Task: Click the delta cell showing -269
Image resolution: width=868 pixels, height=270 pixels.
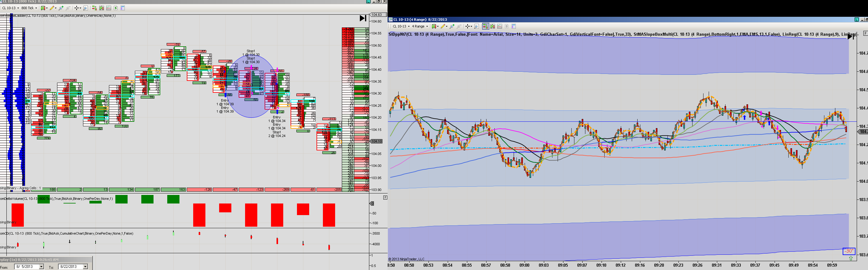Action: tap(277, 189)
